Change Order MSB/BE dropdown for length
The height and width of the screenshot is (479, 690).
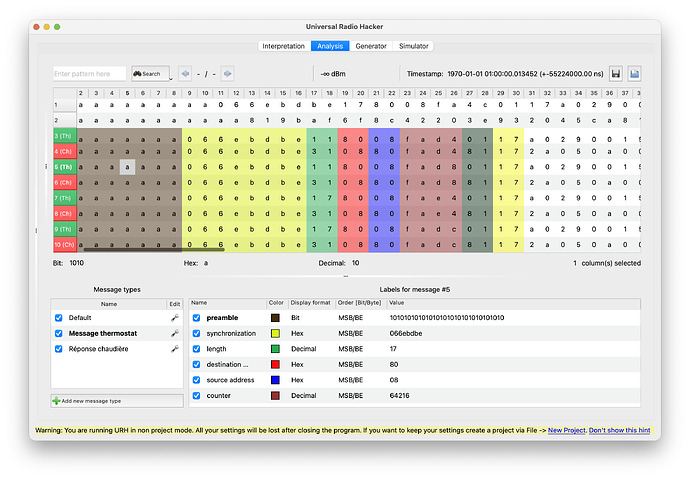point(361,349)
